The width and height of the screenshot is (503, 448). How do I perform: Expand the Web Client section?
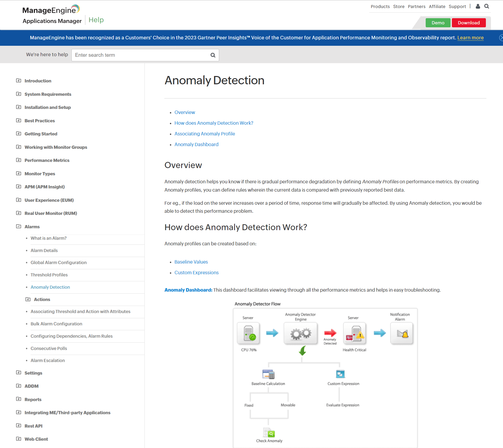pyautogui.click(x=18, y=439)
